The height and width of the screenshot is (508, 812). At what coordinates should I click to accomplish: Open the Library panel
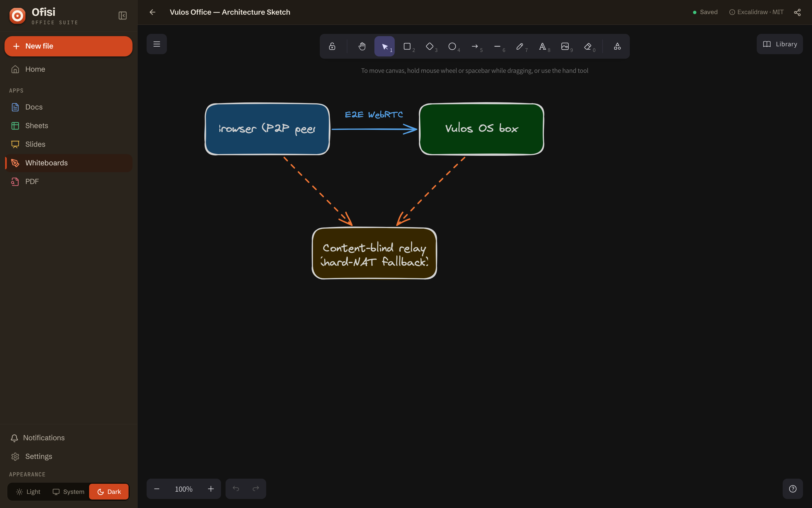point(780,44)
